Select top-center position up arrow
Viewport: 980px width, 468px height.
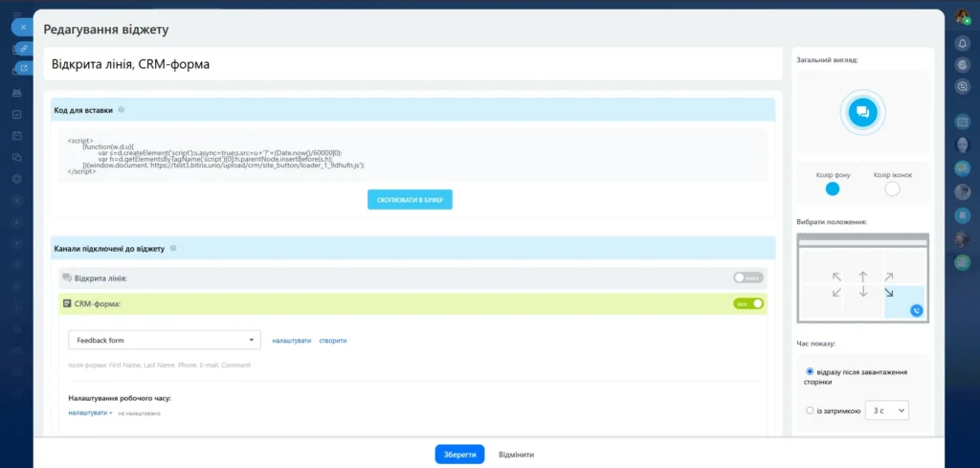click(x=862, y=277)
